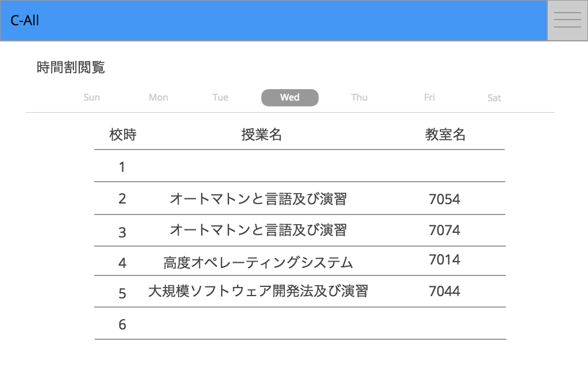Open 高度オペレーティングシステム class entry
This screenshot has width=588, height=368.
pyautogui.click(x=258, y=263)
